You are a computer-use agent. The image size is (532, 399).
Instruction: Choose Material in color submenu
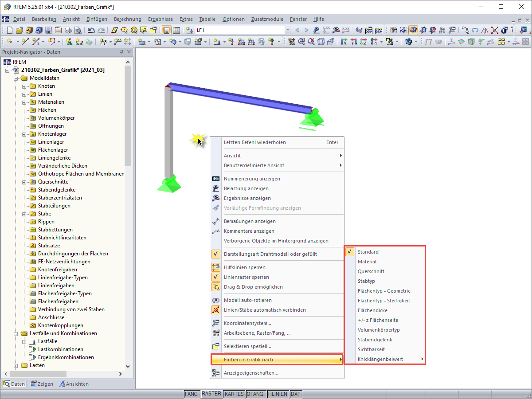point(385,262)
